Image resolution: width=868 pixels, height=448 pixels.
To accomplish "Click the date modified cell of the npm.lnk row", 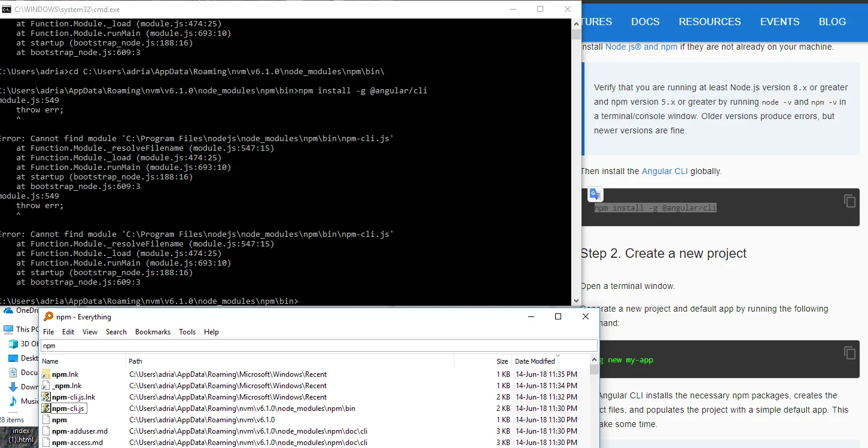I will coord(546,374).
